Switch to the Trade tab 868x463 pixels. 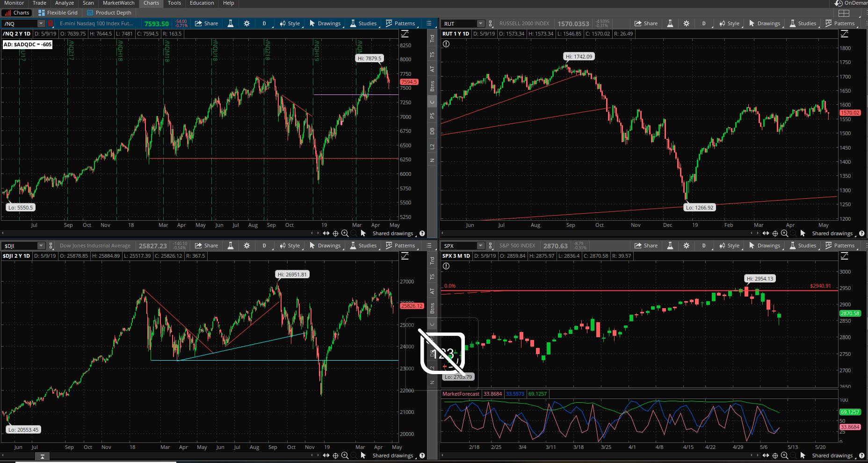[x=39, y=3]
